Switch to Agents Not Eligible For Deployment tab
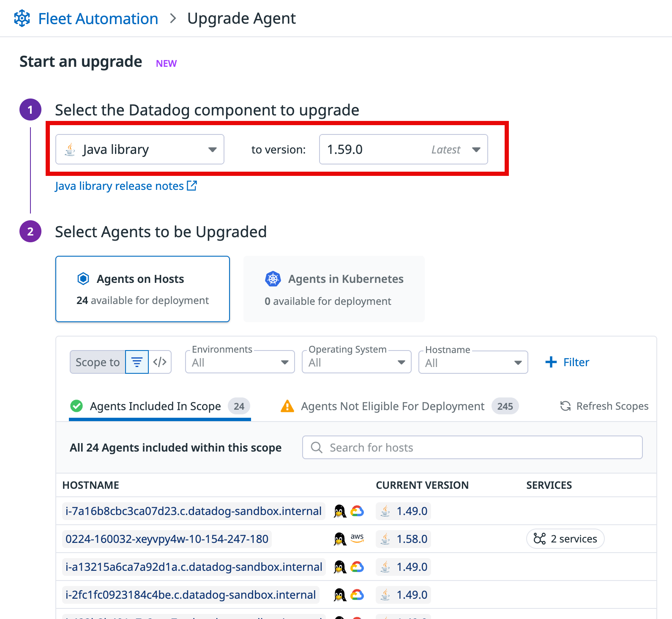Image resolution: width=672 pixels, height=619 pixels. click(x=392, y=406)
